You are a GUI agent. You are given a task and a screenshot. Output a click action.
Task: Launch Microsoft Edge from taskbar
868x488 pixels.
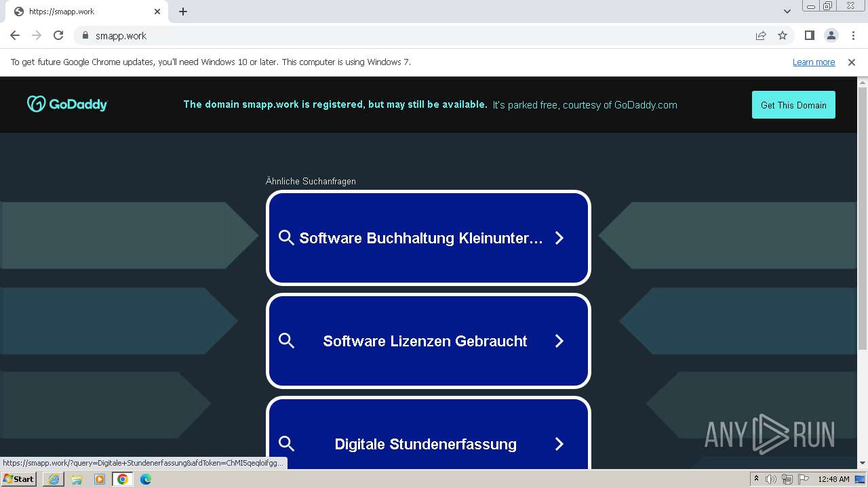pyautogui.click(x=146, y=479)
